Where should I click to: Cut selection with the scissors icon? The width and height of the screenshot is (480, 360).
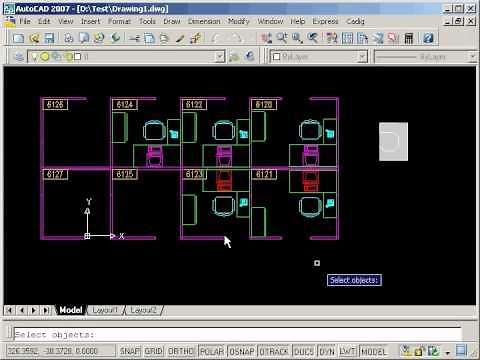(x=134, y=38)
